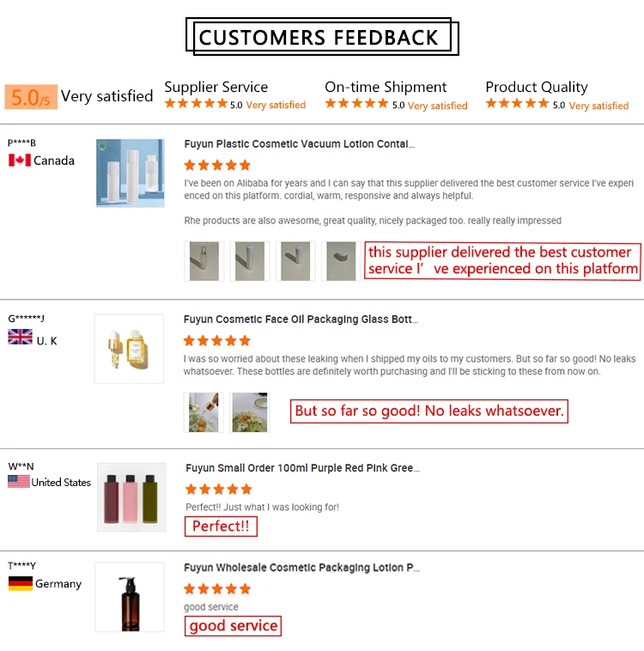Open Fuyun Wholesale Cosmetic Packaging Lotion link
The image size is (644, 651).
coord(301,568)
